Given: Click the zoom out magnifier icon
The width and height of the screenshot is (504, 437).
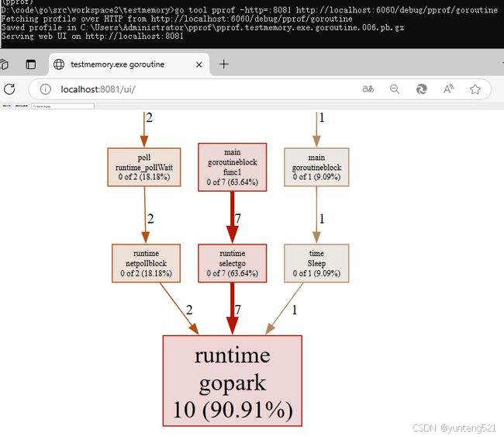Looking at the screenshot, I should (395, 89).
